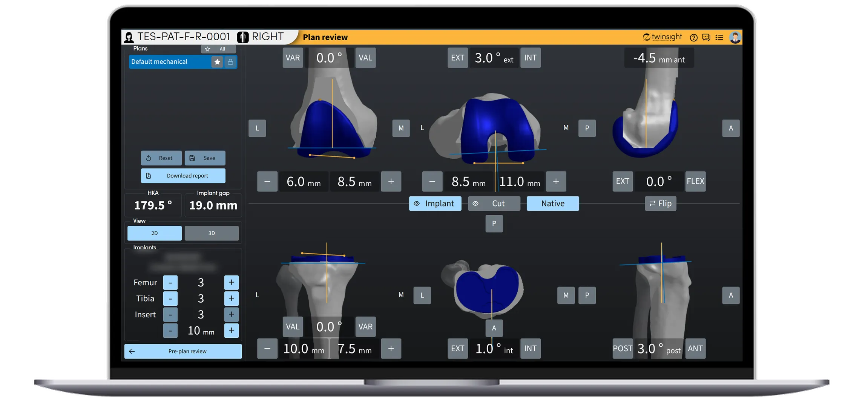This screenshot has height=398, width=868.
Task: Toggle Native view
Action: (x=553, y=204)
